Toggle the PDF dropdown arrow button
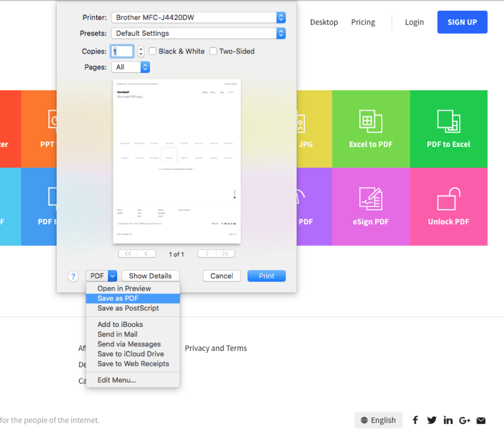 point(113,276)
